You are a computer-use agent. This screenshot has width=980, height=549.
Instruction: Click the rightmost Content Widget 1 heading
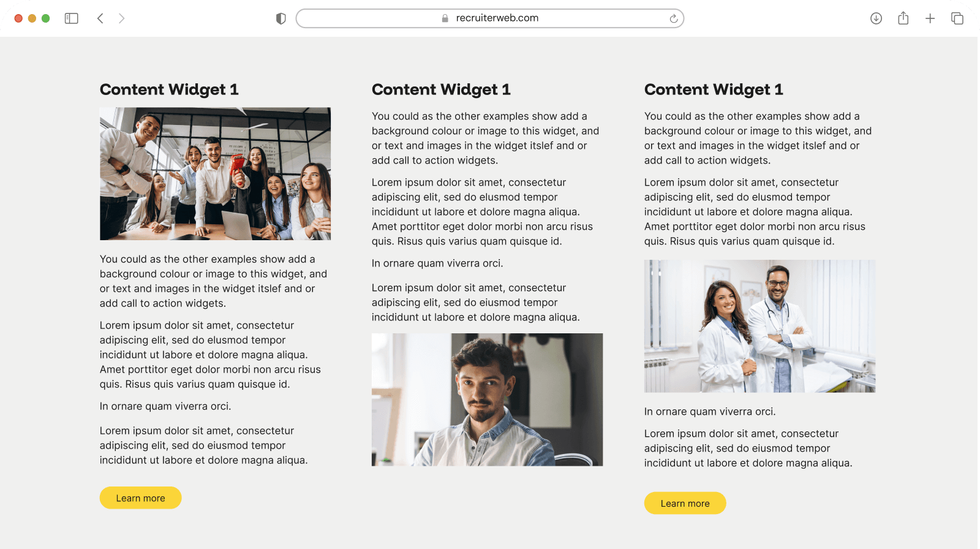pyautogui.click(x=714, y=89)
